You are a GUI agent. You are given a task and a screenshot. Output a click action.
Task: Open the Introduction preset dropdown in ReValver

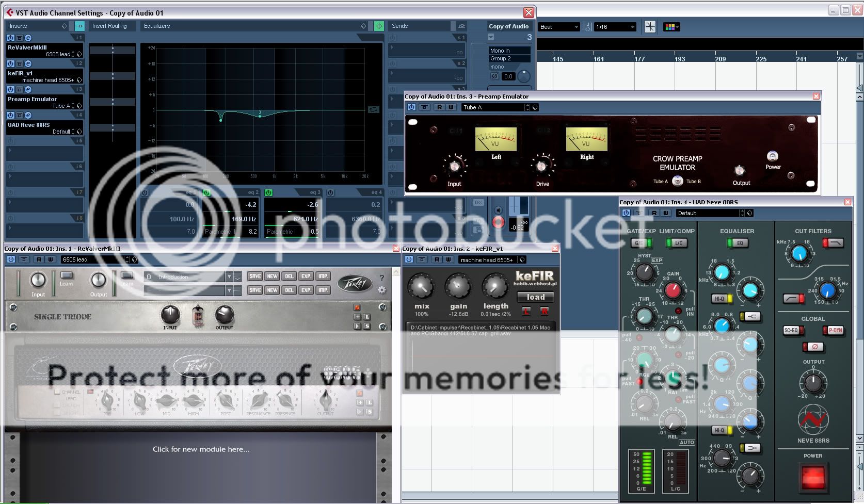[x=229, y=277]
